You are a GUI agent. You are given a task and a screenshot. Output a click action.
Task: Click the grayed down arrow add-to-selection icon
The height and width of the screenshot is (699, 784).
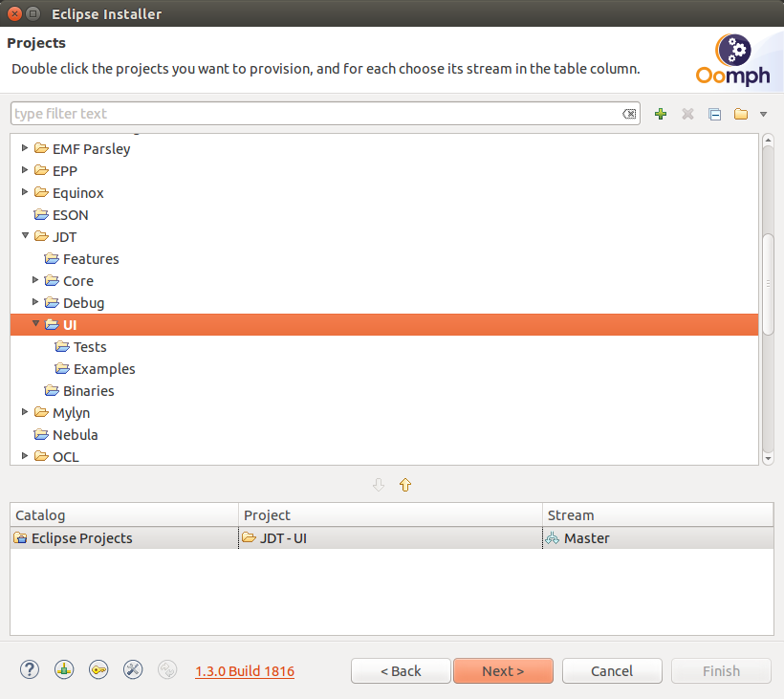(x=379, y=485)
